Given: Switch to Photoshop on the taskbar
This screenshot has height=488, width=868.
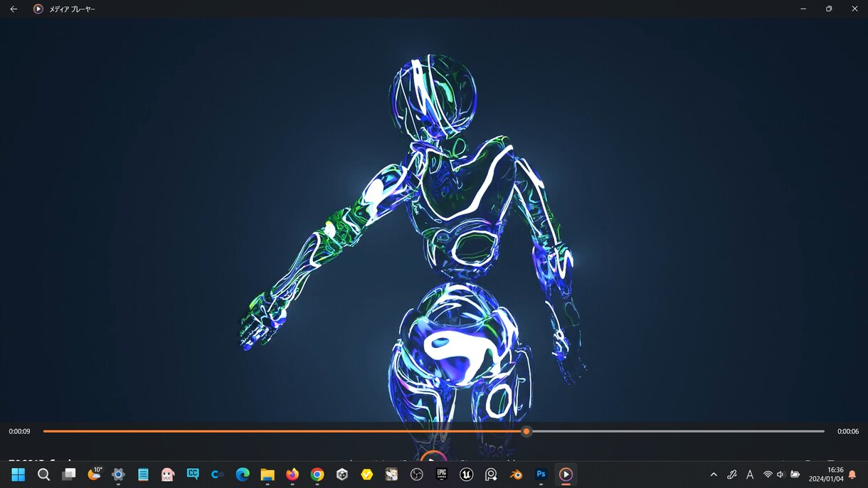Looking at the screenshot, I should (x=541, y=474).
